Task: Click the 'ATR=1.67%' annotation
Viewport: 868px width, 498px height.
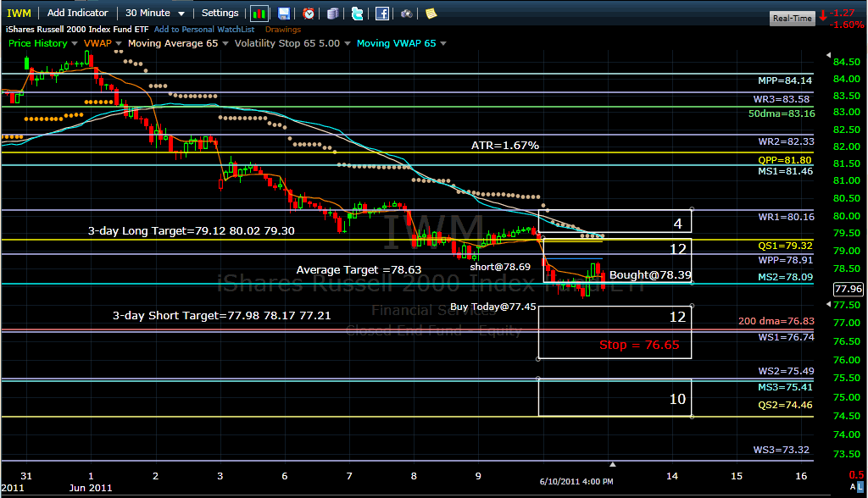Action: coord(505,146)
